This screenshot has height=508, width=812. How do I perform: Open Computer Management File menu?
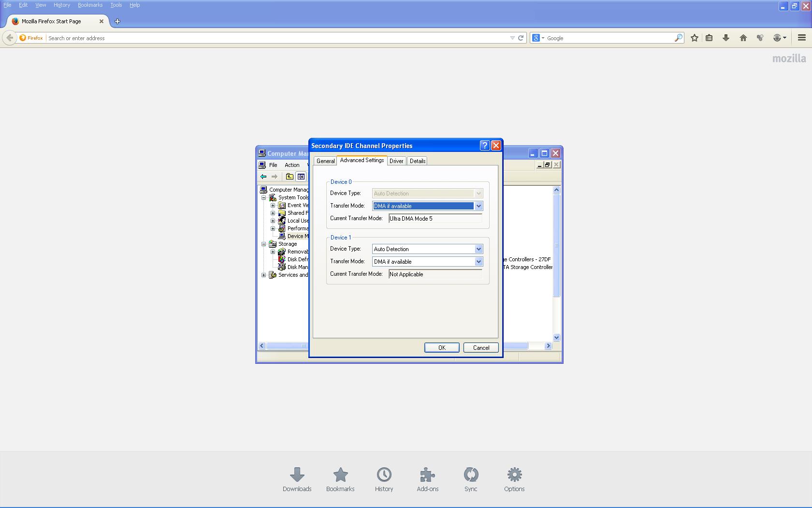pos(273,165)
